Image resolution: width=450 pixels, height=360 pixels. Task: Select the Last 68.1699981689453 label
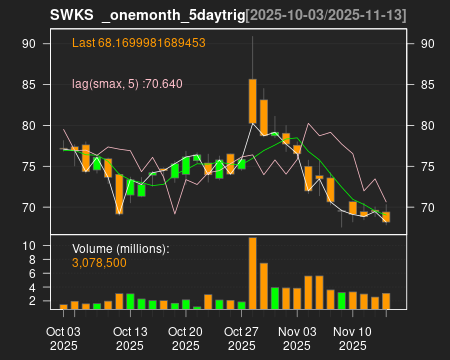coord(139,43)
